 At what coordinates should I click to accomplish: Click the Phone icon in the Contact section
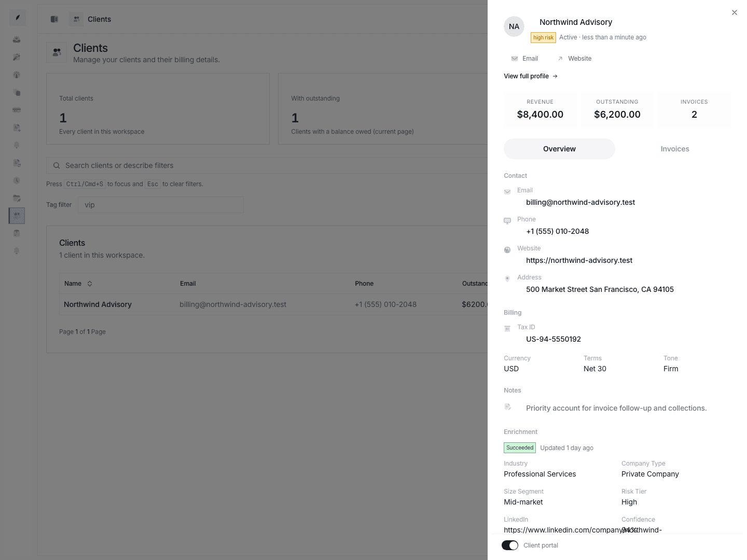(x=507, y=220)
